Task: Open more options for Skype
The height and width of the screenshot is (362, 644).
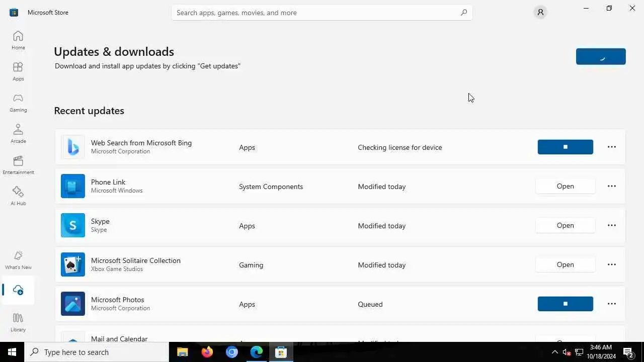Action: [x=612, y=225]
